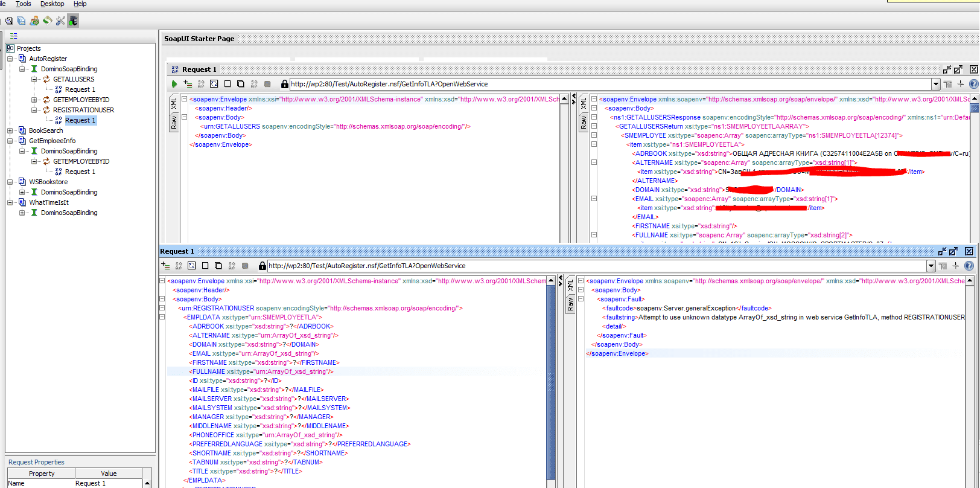Expand the GETEMPLOYEEBYID operation under AutoRegister
This screenshot has height=488, width=980.
tap(34, 100)
